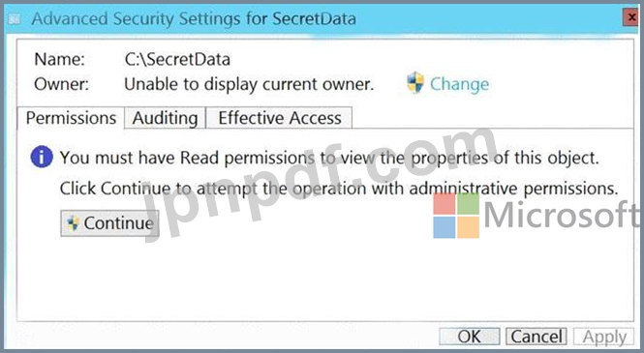Select the Permissions tab
Screen dimensions: 644x353
(71, 118)
